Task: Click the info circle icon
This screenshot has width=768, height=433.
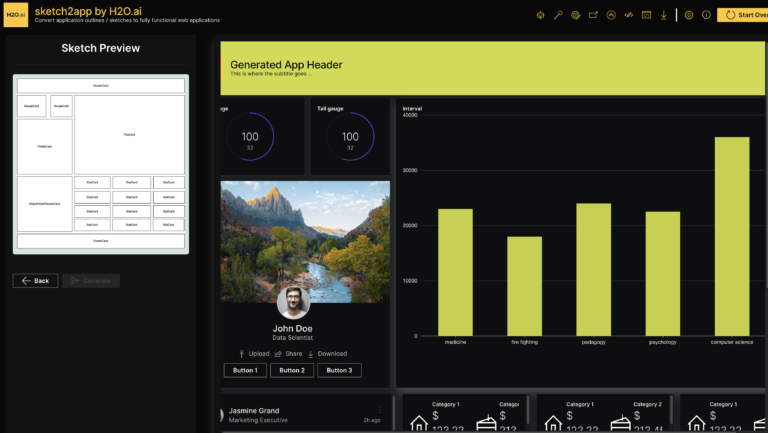Action: [x=706, y=15]
